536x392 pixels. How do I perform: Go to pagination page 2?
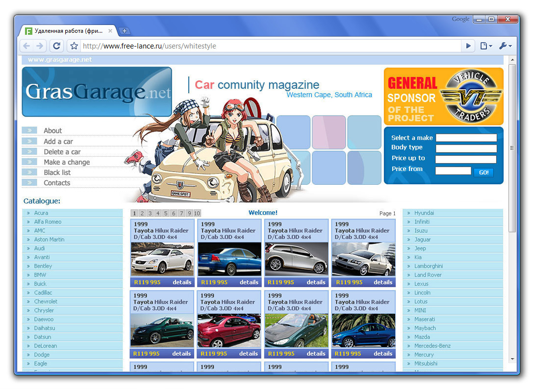point(142,213)
